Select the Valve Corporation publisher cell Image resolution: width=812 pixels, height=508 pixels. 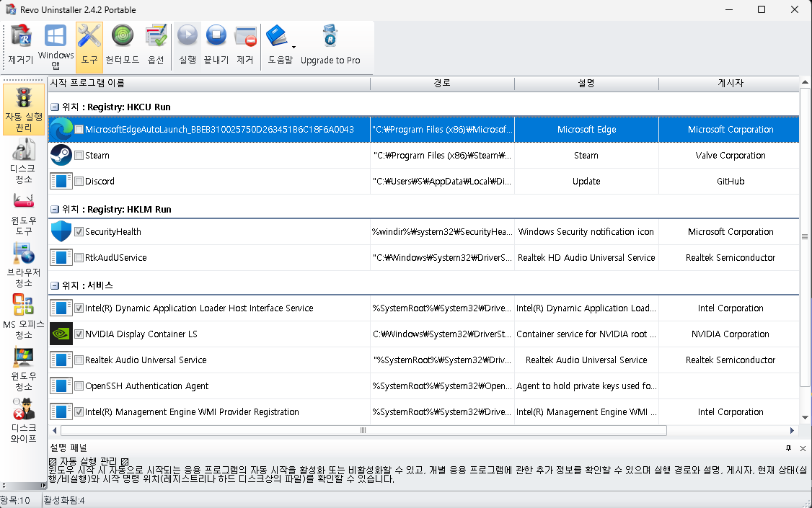click(729, 155)
